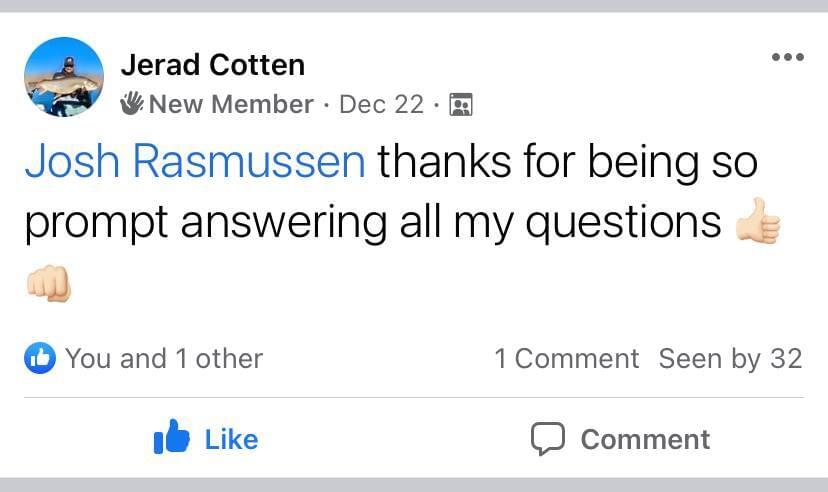The image size is (828, 492).
Task: Click the blue like reaction icon
Action: coord(39,358)
